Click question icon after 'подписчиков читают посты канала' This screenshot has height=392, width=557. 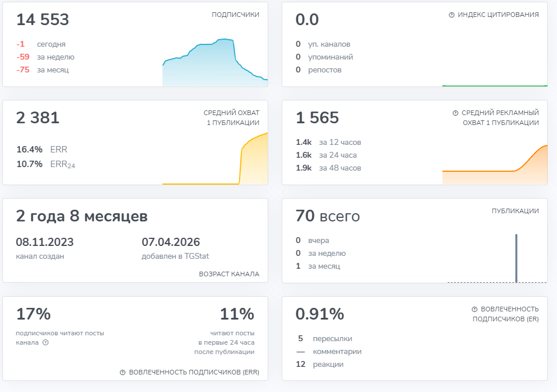[46, 343]
